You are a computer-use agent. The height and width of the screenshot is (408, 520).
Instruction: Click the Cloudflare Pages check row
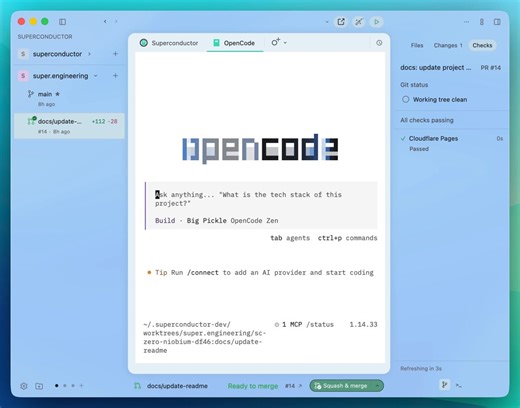click(452, 143)
